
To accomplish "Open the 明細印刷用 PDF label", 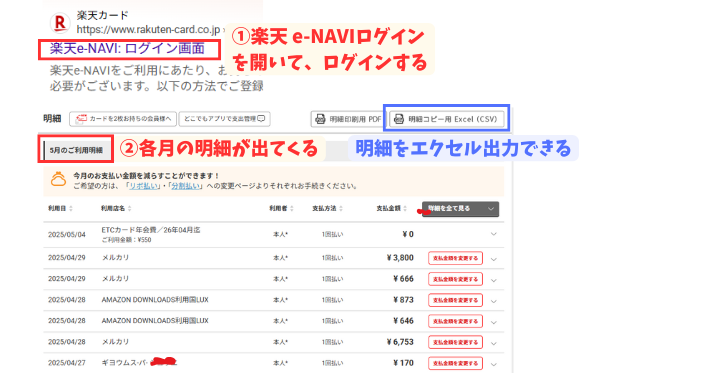I will pos(355,119).
